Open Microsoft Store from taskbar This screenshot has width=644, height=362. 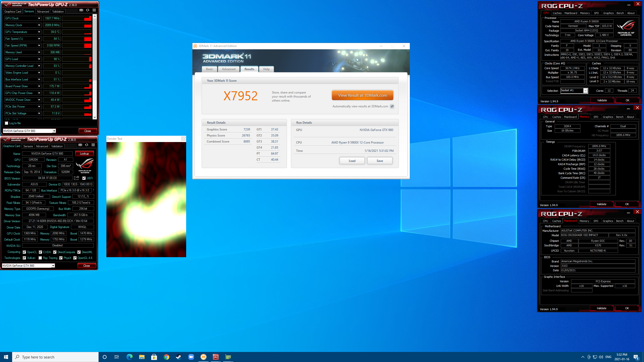pyautogui.click(x=154, y=357)
